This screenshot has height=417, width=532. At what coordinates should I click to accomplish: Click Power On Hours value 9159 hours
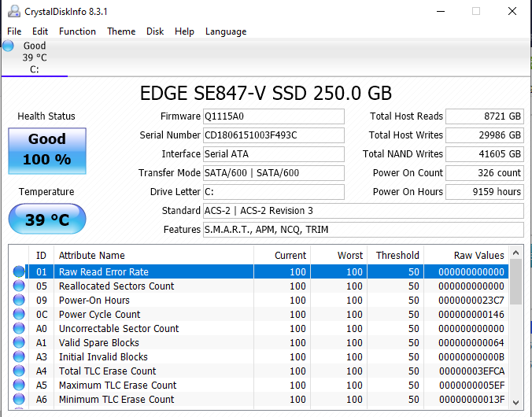485,192
